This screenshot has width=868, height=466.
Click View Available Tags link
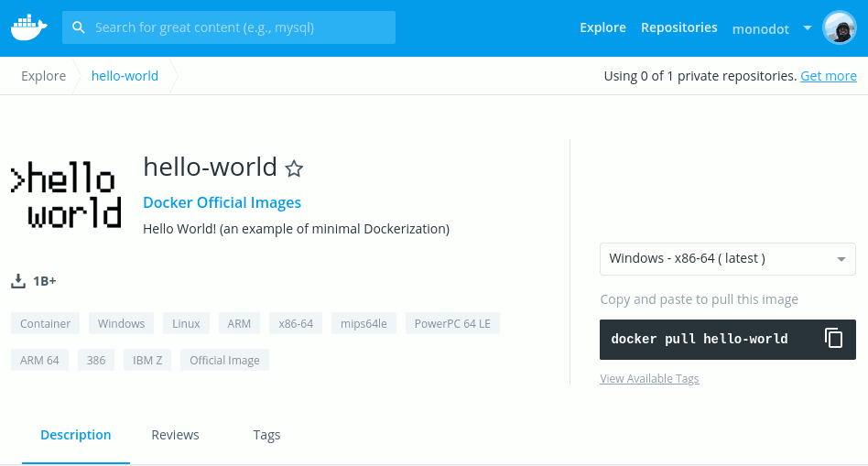point(649,378)
